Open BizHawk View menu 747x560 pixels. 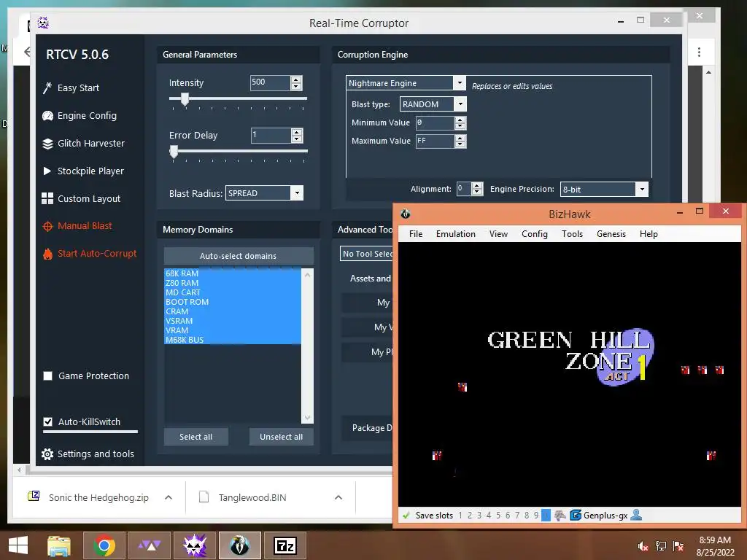pos(498,234)
